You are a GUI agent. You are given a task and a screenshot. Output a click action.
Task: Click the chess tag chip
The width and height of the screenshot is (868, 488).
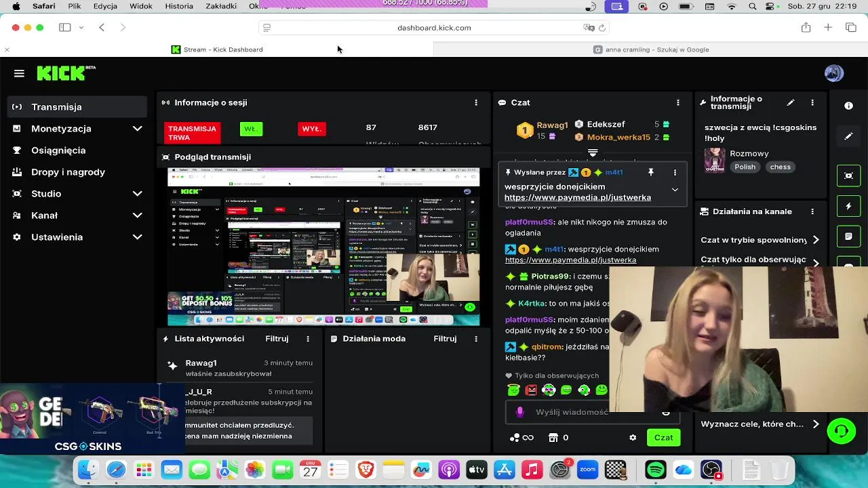780,167
